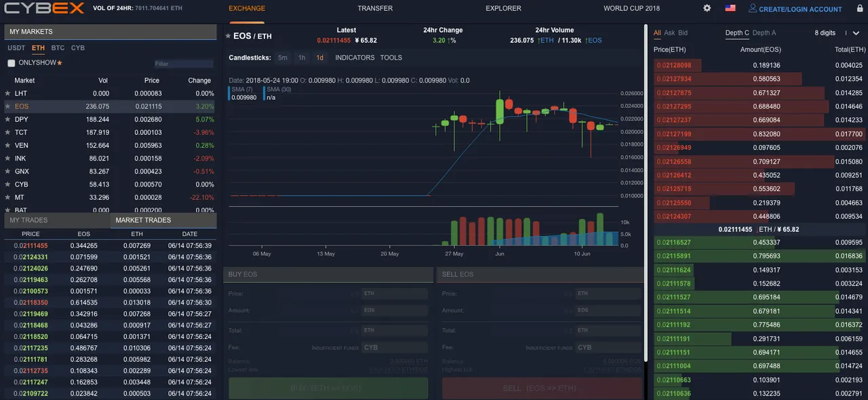Switch to Depth C view
Viewport: 868px width, 400px height.
(737, 33)
